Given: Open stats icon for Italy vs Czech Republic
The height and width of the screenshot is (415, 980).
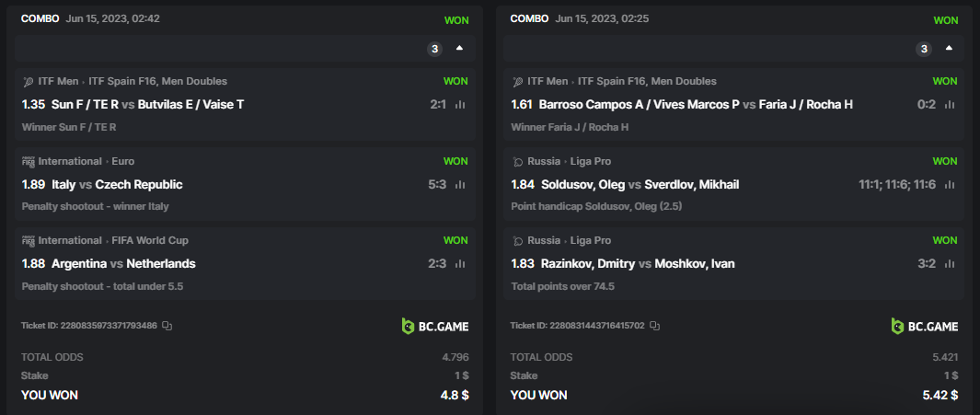Looking at the screenshot, I should (460, 185).
